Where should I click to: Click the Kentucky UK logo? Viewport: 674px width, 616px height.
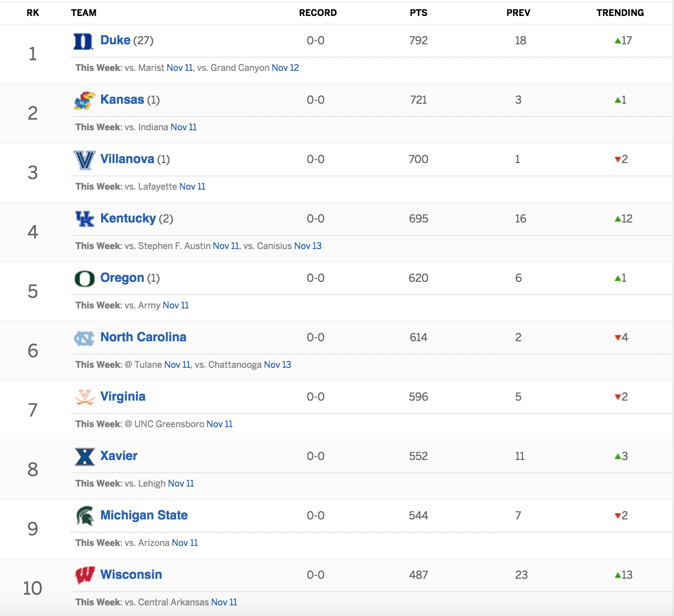click(84, 219)
